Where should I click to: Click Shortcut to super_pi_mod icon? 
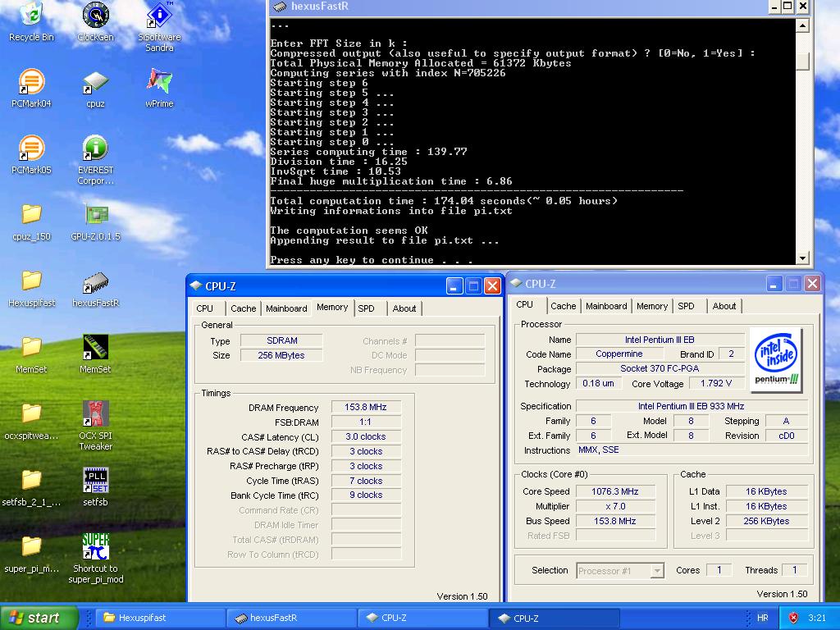point(95,546)
